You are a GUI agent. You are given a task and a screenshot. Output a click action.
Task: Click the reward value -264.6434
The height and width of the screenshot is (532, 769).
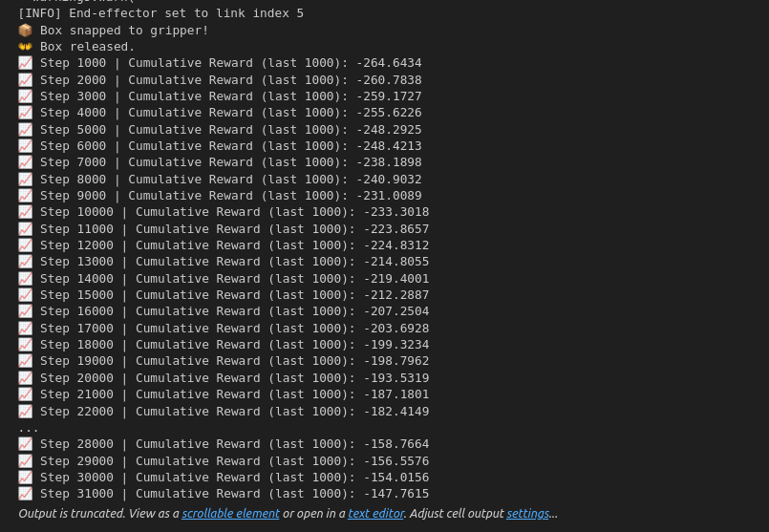(389, 63)
